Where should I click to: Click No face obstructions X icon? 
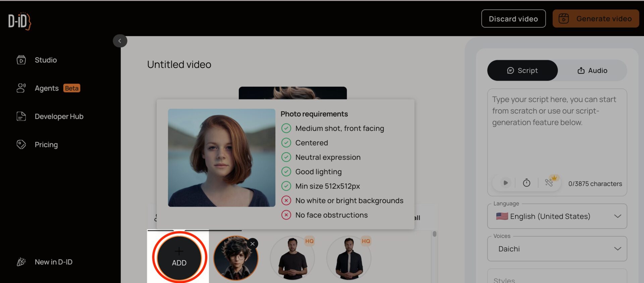click(x=286, y=215)
